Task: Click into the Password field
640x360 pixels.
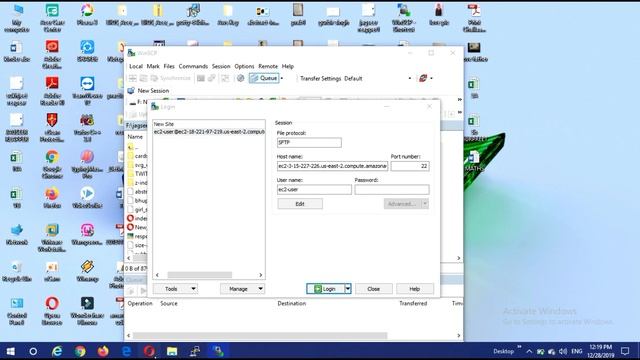Action: click(392, 189)
